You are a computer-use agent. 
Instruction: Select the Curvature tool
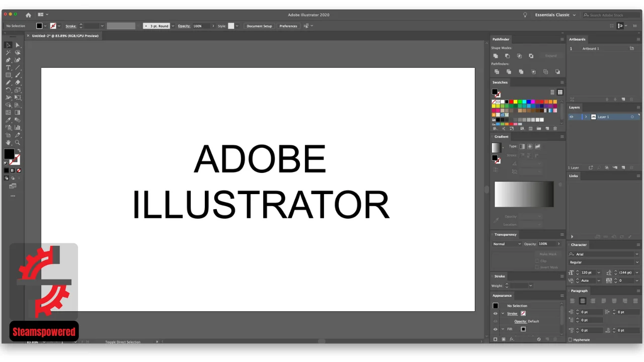pyautogui.click(x=18, y=60)
